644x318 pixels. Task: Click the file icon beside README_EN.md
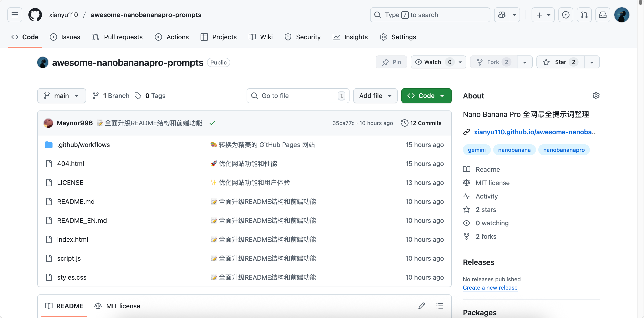(x=49, y=220)
